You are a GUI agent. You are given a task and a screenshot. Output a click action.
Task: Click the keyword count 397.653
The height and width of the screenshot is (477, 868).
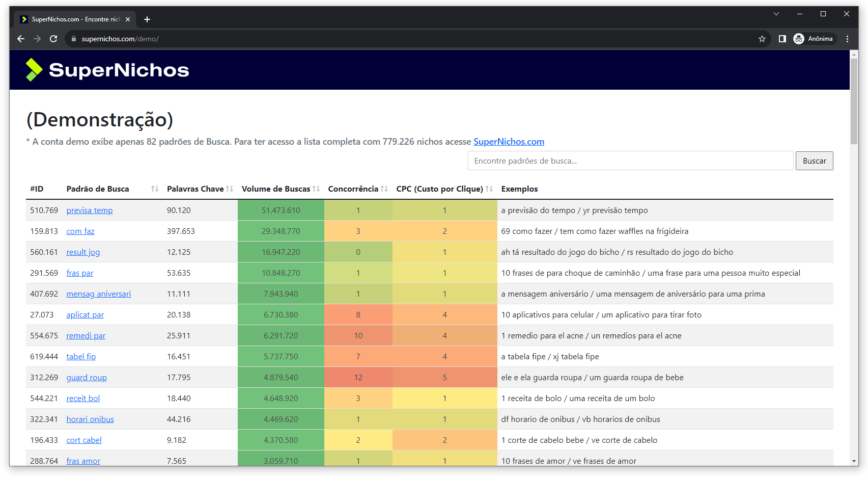tap(181, 231)
